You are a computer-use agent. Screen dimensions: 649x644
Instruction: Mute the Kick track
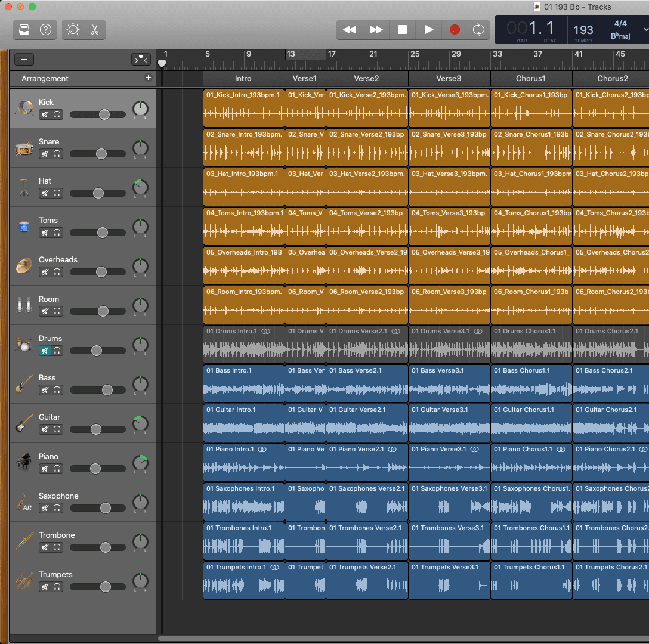point(45,114)
